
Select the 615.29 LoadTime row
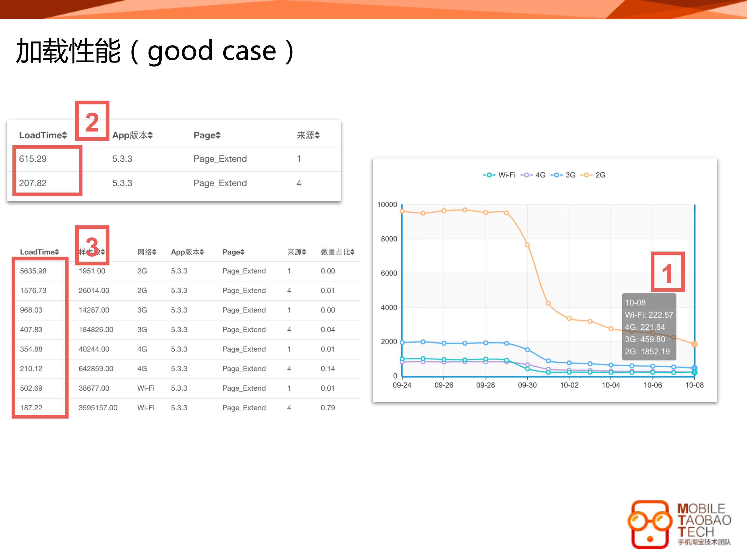(33, 159)
